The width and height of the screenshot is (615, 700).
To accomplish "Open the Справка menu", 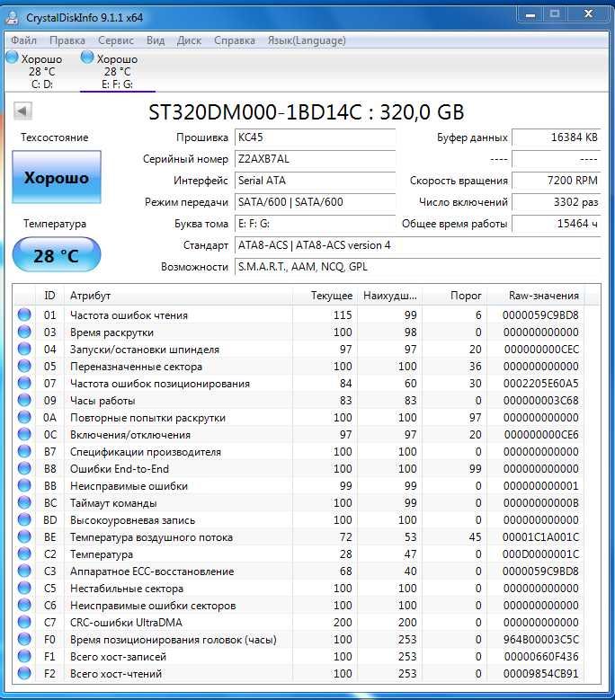I will coord(235,40).
